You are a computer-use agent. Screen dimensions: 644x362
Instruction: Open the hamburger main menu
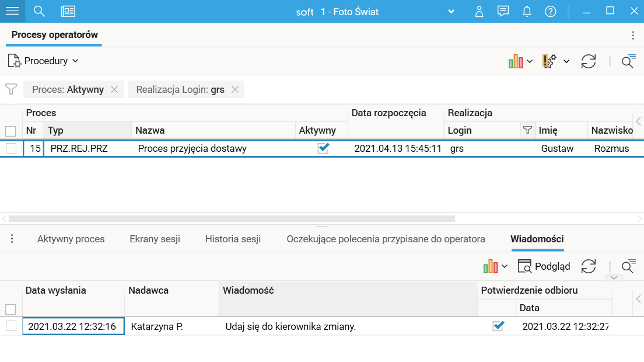12,11
